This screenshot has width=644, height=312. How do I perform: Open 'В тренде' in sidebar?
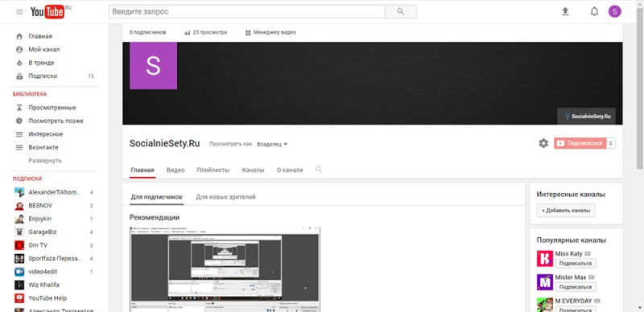tap(41, 63)
